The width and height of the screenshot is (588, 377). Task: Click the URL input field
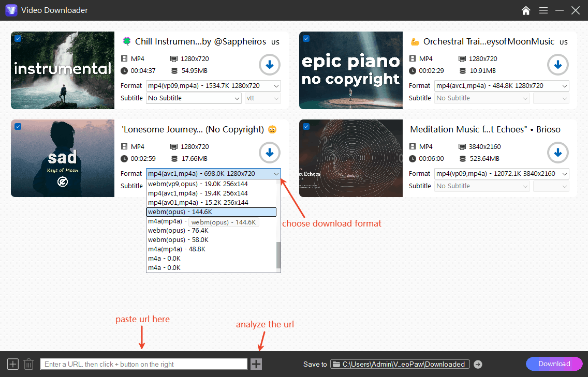[143, 364]
